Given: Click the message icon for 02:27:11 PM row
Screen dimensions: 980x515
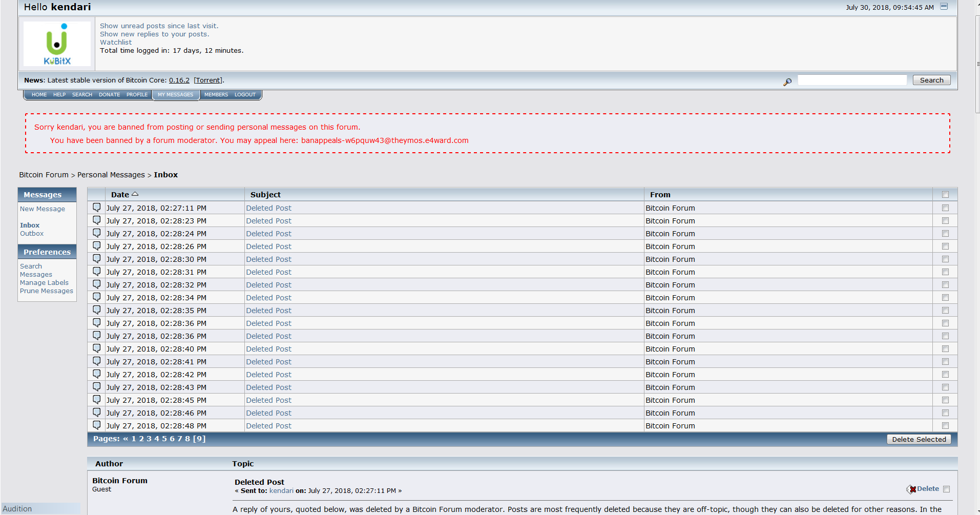Looking at the screenshot, I should (96, 208).
